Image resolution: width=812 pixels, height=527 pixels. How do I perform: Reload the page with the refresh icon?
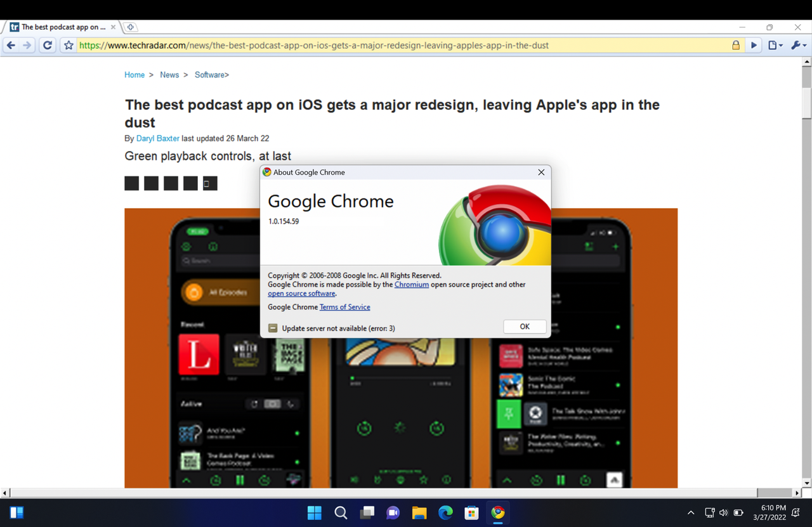[48, 46]
